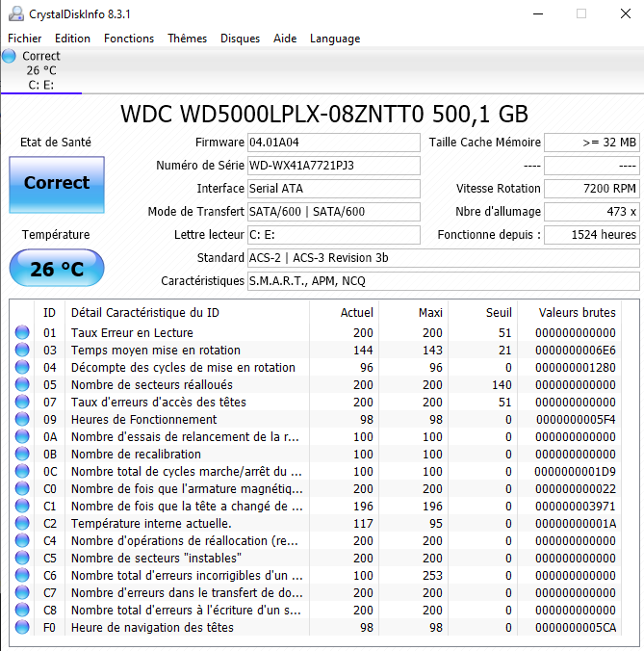Viewport: 644px width, 651px height.
Task: Click status icon for 01 Taux Erreur en Lecture
Action: 22,332
